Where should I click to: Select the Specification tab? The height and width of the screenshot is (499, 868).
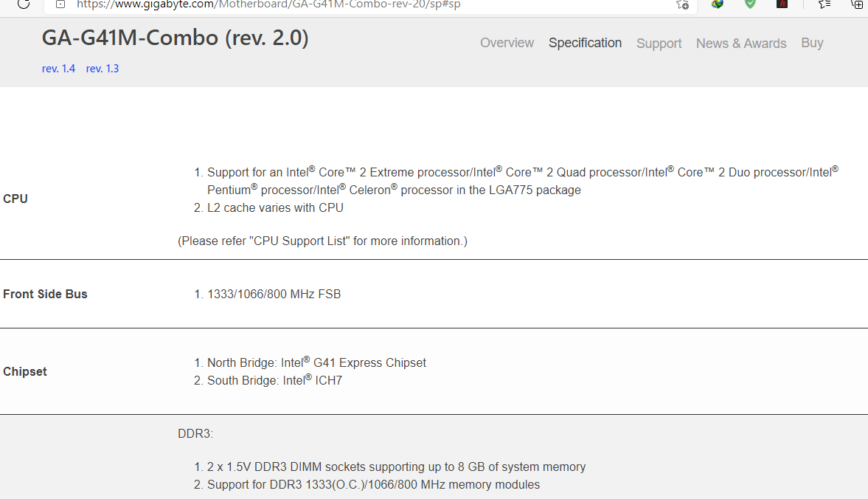pyautogui.click(x=585, y=43)
